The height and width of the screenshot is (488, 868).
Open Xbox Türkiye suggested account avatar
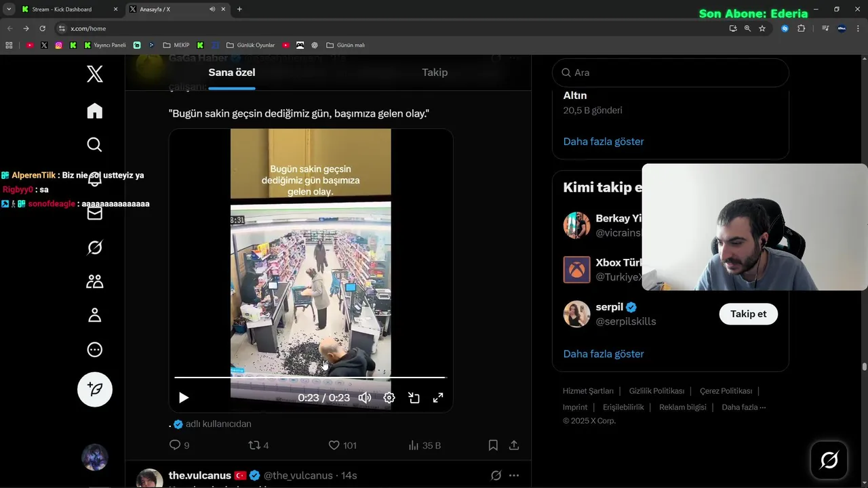pyautogui.click(x=576, y=270)
